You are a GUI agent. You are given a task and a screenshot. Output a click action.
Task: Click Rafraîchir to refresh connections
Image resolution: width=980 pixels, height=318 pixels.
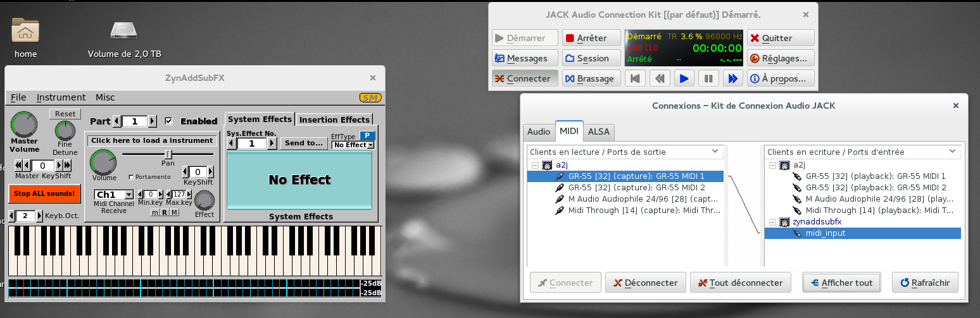click(925, 283)
